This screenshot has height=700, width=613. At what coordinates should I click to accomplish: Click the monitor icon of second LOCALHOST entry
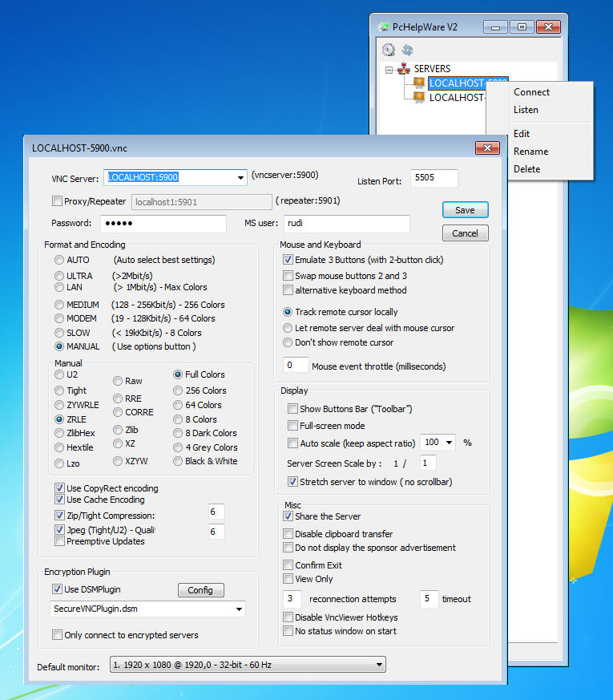419,97
